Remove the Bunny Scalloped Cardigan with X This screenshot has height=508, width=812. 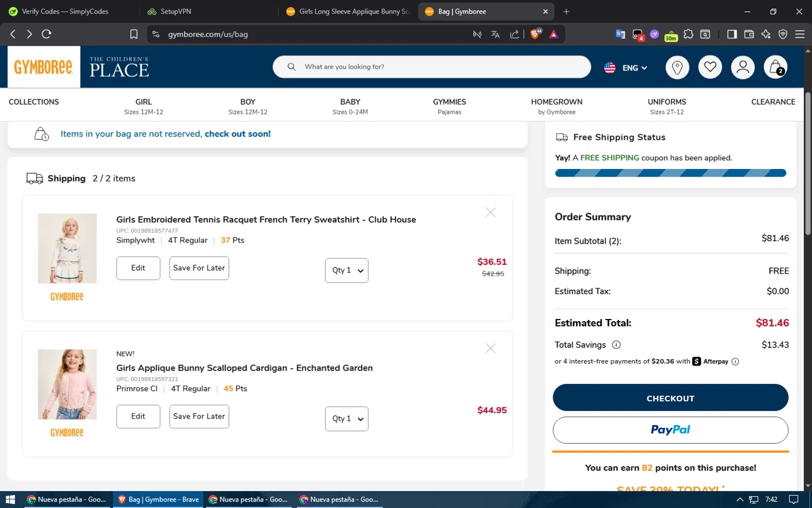tap(490, 348)
